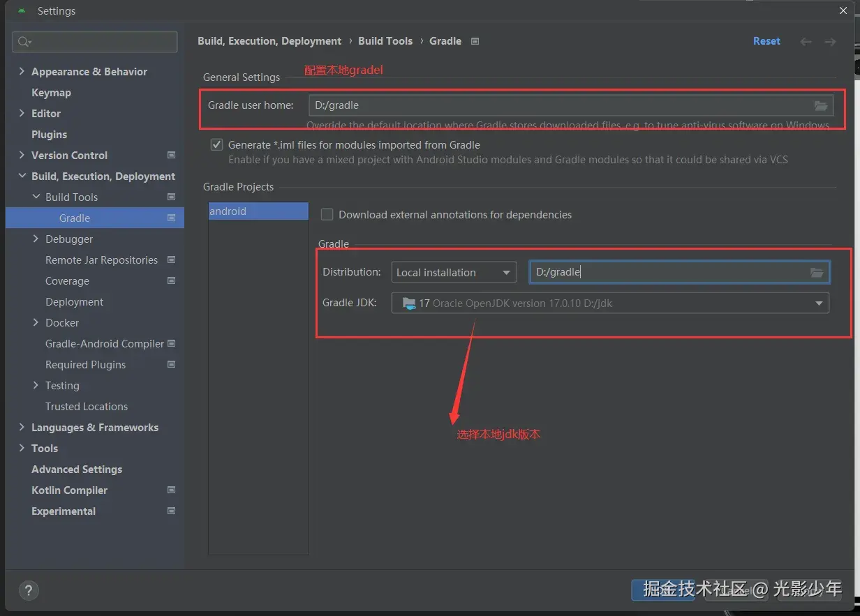Click project icon next to Coverage
This screenshot has height=616, width=860.
point(172,280)
